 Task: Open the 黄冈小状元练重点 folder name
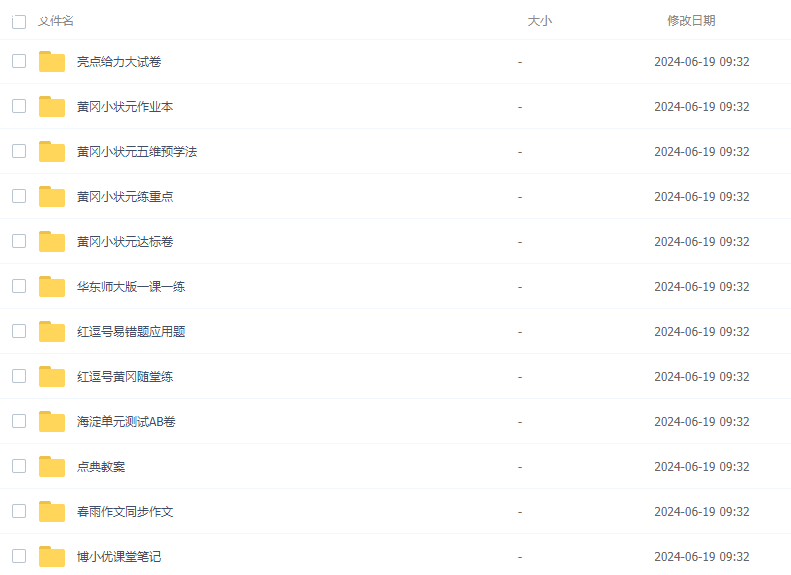(x=125, y=196)
